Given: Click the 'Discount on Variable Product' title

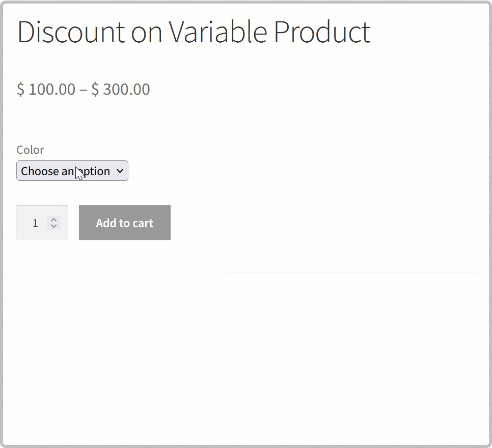Looking at the screenshot, I should [x=194, y=32].
